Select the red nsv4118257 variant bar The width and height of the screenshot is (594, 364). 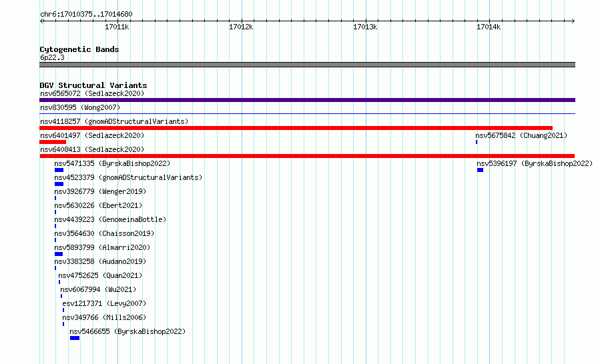point(296,128)
